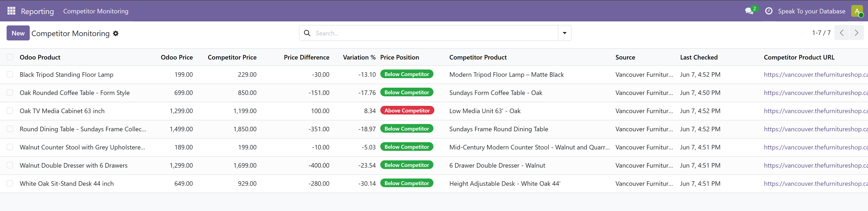Image resolution: width=868 pixels, height=211 pixels.
Task: Open the activities clock icon
Action: [x=769, y=11]
